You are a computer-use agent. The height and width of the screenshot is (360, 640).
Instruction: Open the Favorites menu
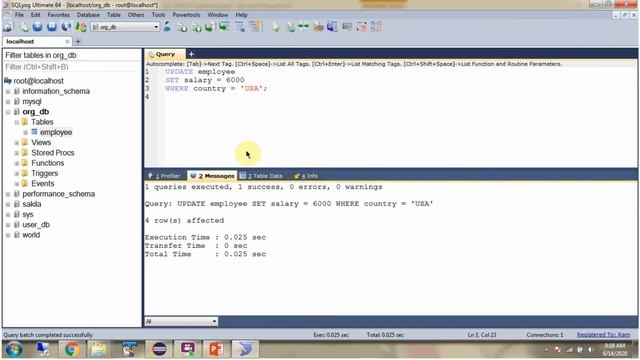coord(59,15)
